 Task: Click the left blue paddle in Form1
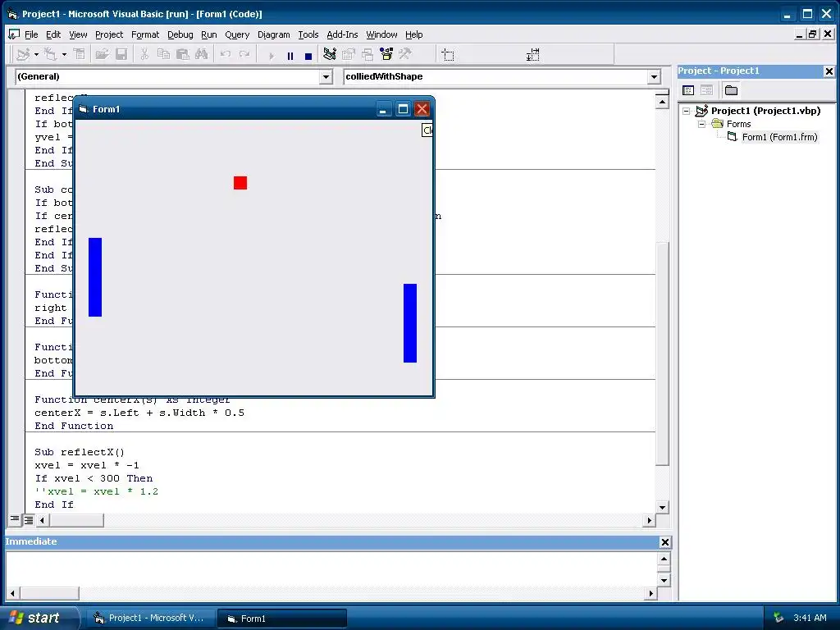coord(95,277)
